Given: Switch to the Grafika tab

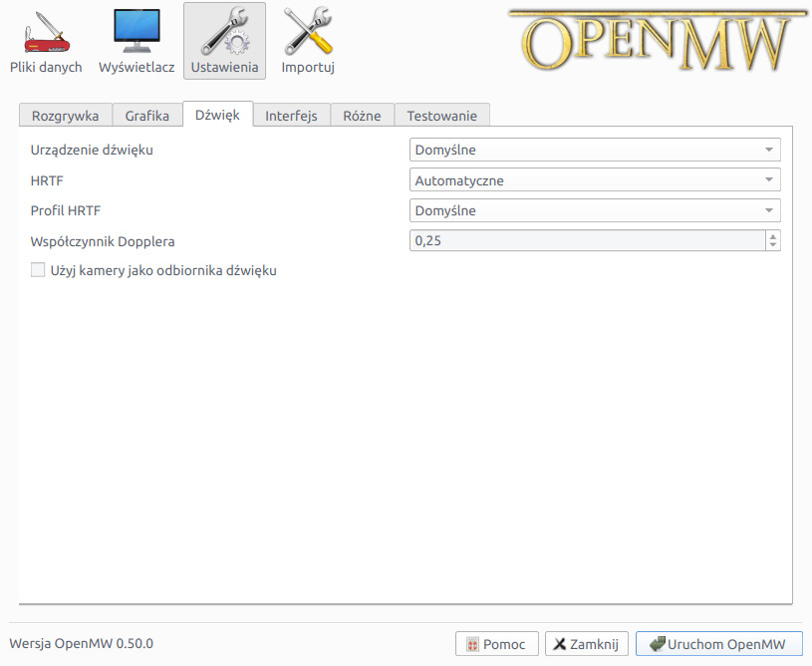Looking at the screenshot, I should point(147,116).
